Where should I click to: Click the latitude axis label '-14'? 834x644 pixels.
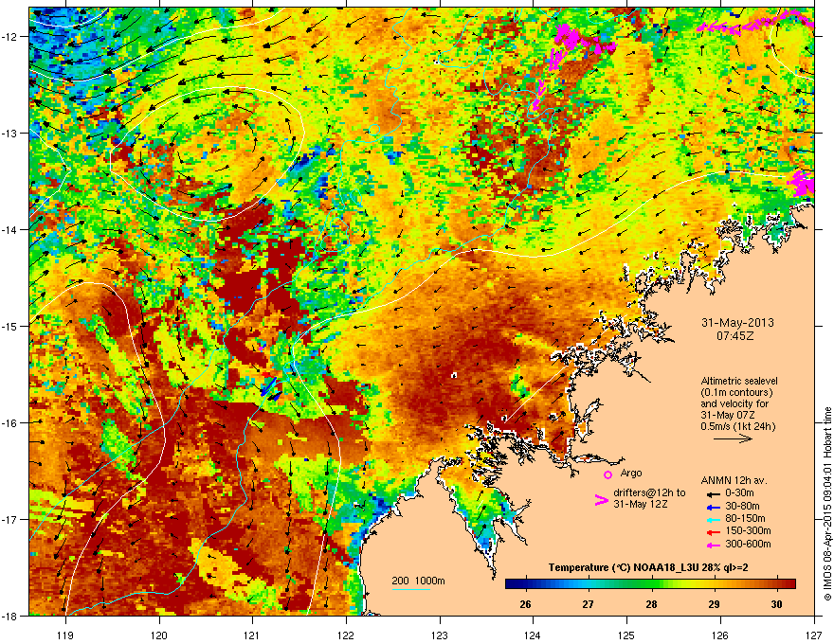tap(9, 229)
